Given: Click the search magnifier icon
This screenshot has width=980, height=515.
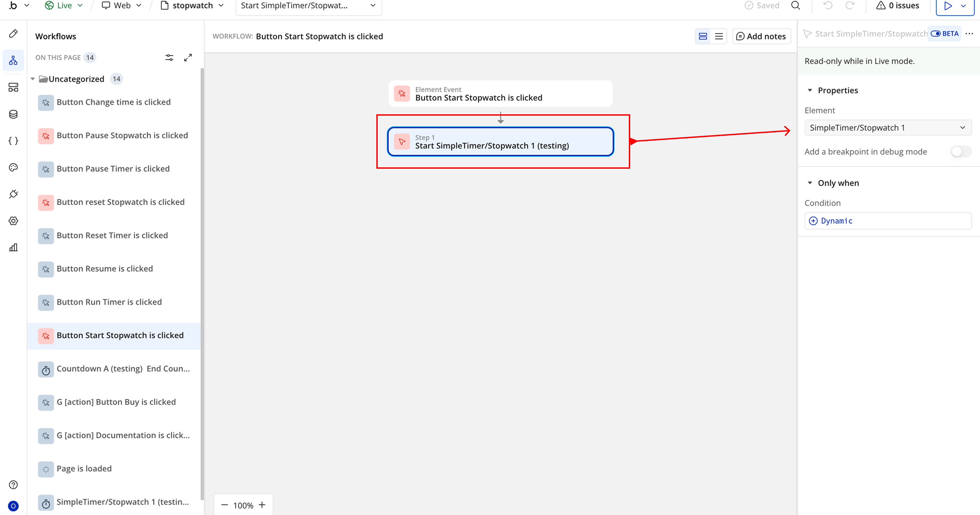Looking at the screenshot, I should (x=796, y=5).
